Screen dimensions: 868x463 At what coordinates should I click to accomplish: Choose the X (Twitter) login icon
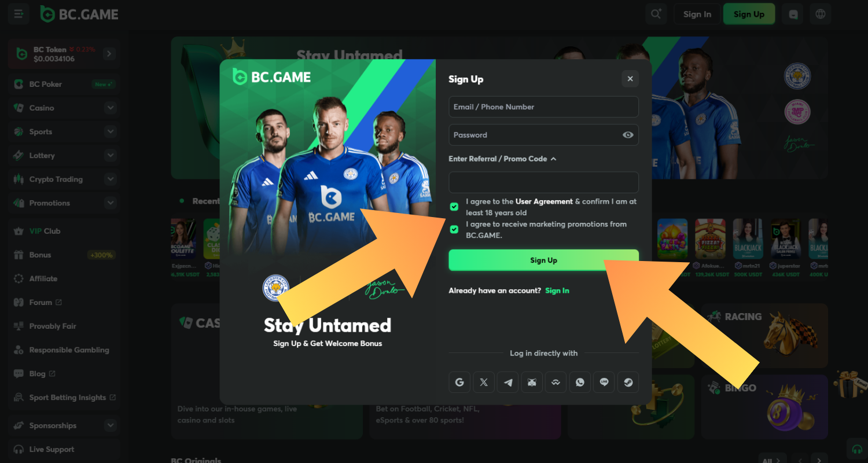(x=484, y=383)
